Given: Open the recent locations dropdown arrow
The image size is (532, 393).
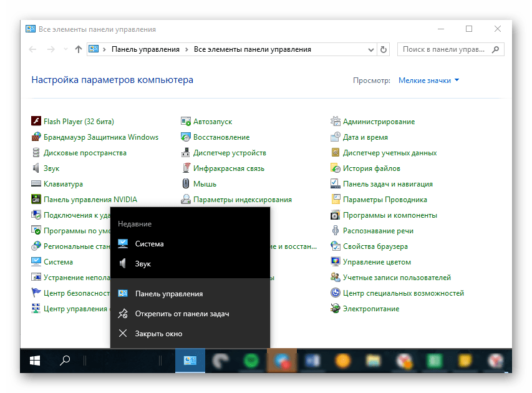Looking at the screenshot, I should tap(66, 49).
